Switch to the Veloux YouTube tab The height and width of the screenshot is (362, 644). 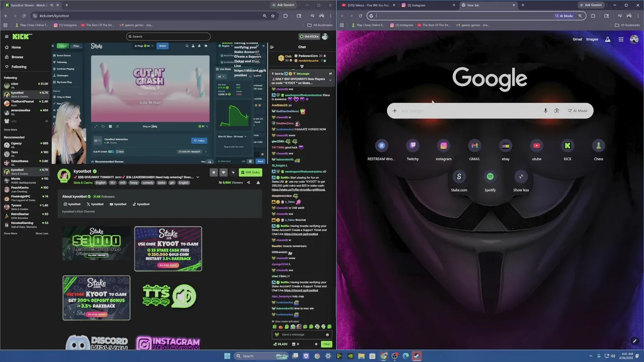[x=369, y=5]
